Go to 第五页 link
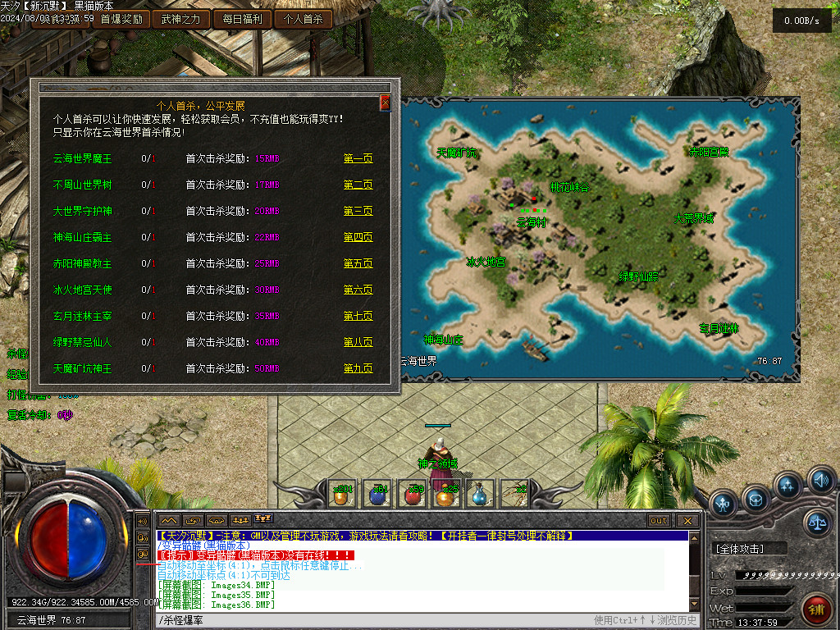Screen dimensions: 840x630 point(358,263)
